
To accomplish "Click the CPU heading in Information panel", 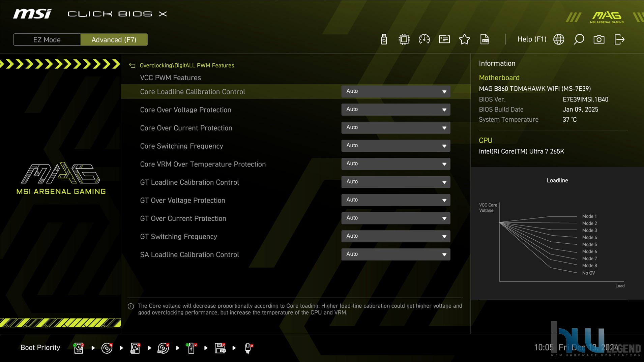I will pyautogui.click(x=486, y=141).
